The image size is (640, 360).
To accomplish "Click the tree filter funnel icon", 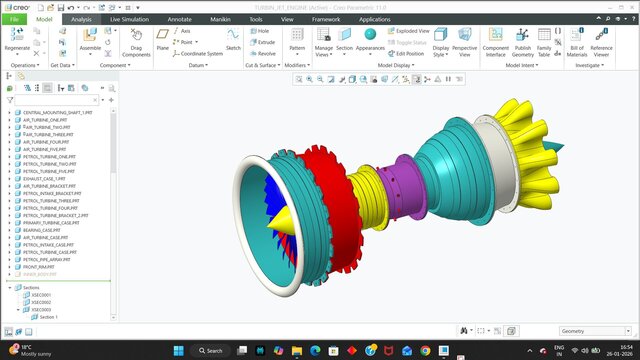I will 9,100.
